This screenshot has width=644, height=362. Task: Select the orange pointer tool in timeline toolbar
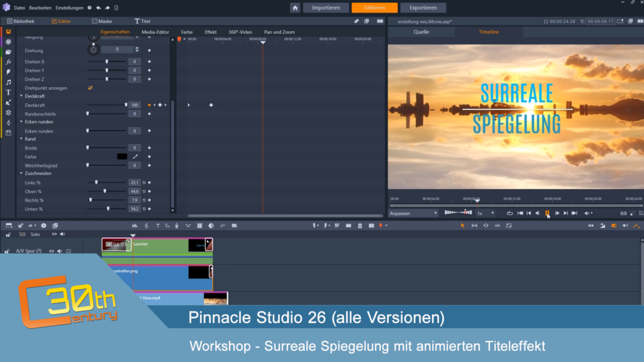(462, 226)
